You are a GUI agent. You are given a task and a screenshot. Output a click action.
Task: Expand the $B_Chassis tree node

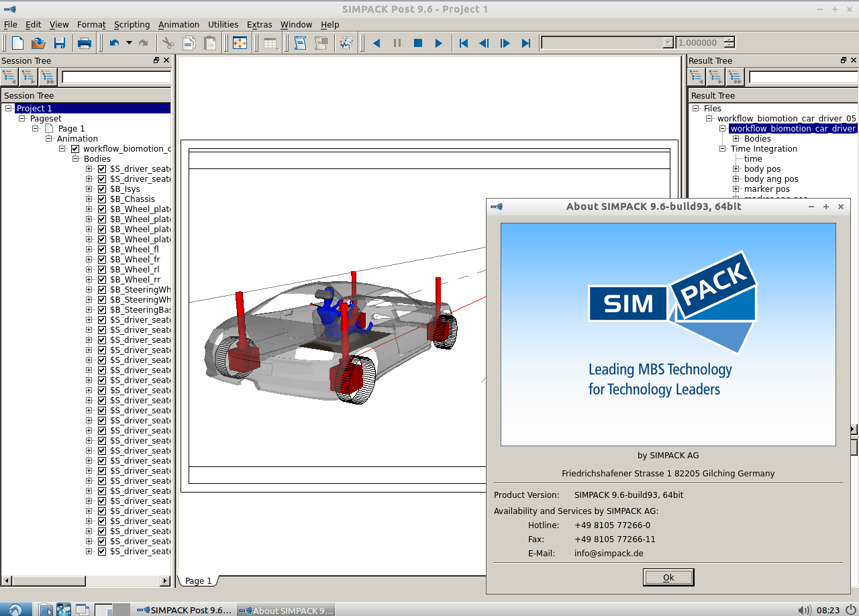89,199
